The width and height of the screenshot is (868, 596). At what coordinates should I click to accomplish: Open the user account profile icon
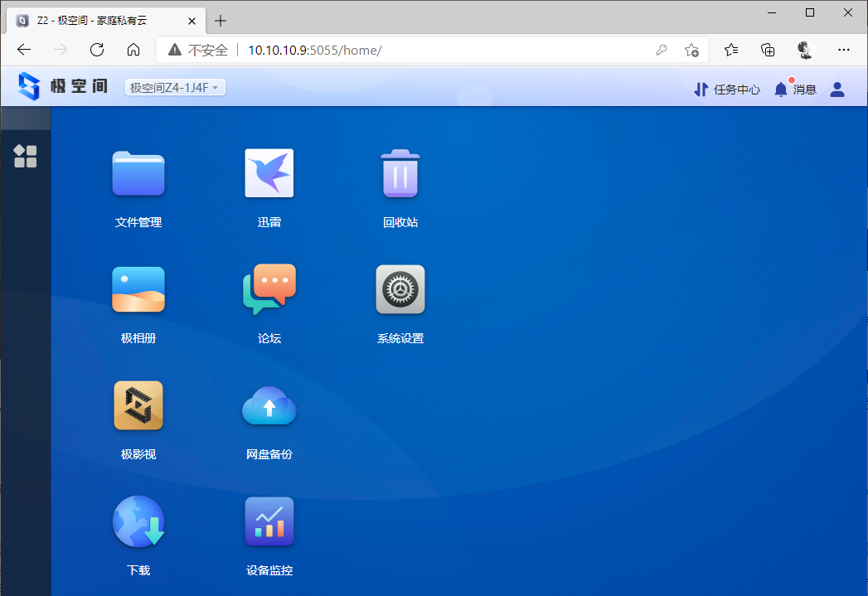[x=837, y=90]
